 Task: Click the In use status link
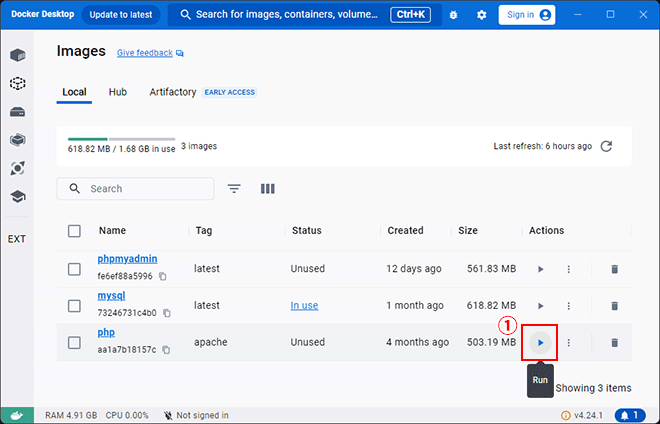pyautogui.click(x=304, y=306)
